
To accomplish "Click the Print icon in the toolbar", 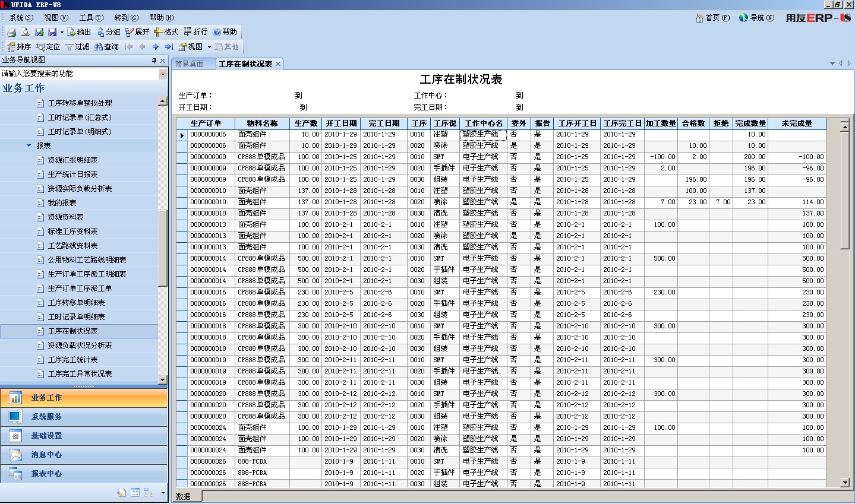I will tap(11, 32).
